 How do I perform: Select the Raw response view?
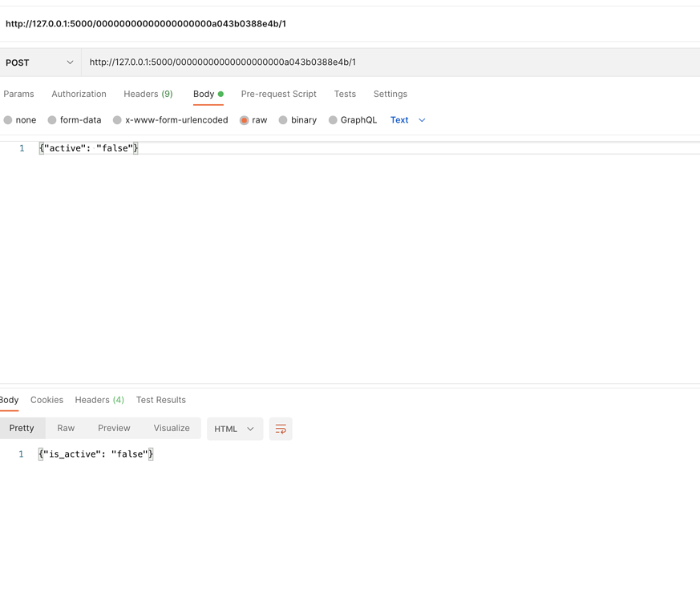tap(66, 429)
